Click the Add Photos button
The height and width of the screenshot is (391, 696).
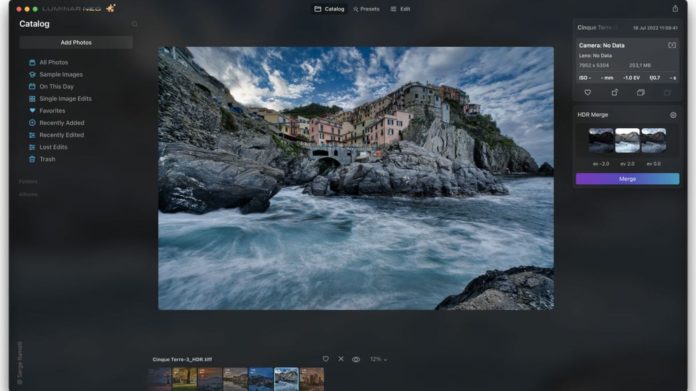[x=76, y=43]
